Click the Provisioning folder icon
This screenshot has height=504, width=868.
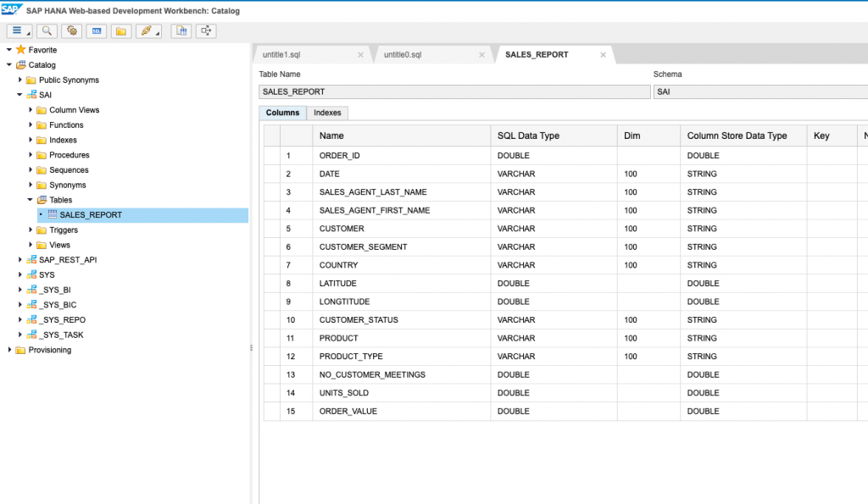[x=20, y=350]
